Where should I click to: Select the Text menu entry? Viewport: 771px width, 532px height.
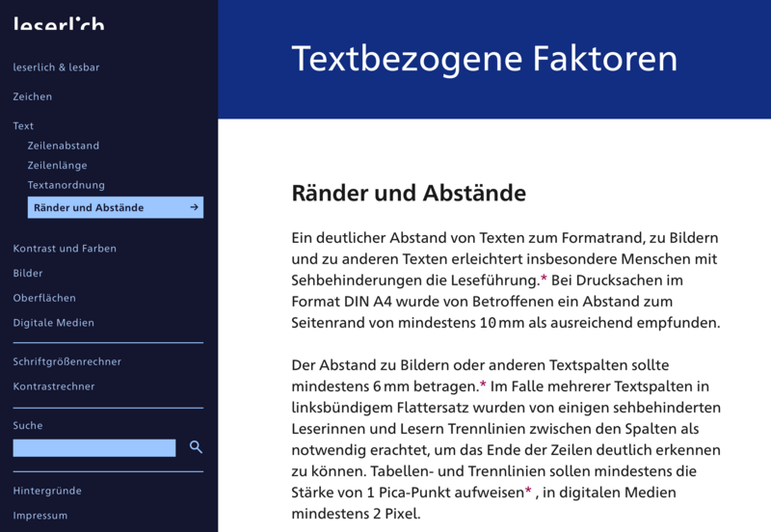tap(23, 126)
